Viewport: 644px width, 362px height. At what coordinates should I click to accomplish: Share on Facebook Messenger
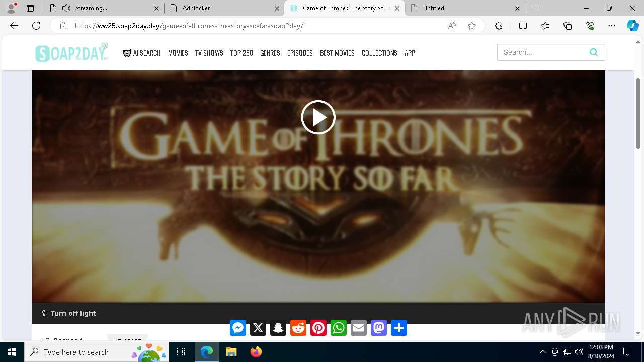[238, 328]
